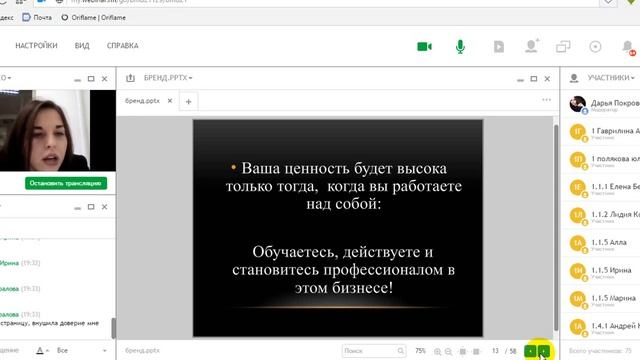Open the ВИД menu
Image resolution: width=640 pixels, height=360 pixels.
pos(82,45)
